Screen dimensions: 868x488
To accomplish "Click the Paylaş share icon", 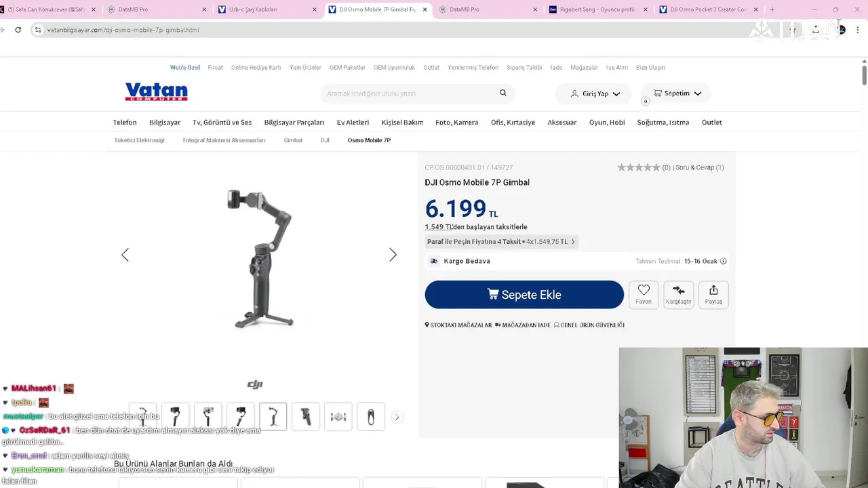I will [x=713, y=295].
